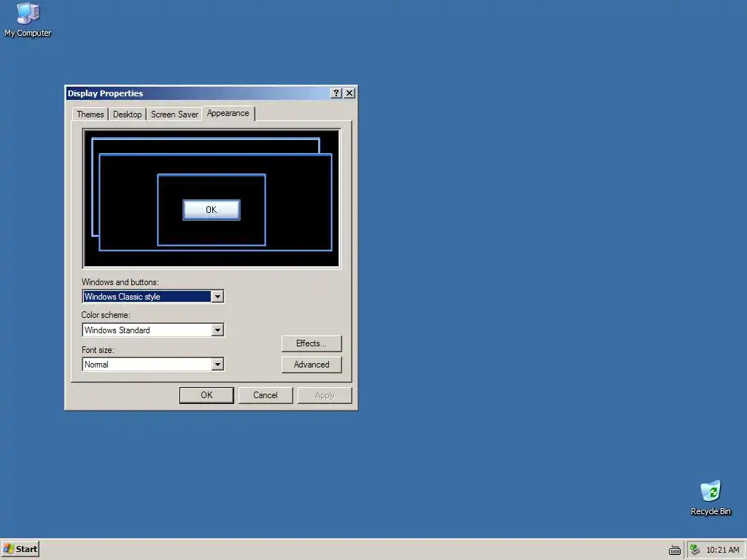Switch to the Desktop tab
Viewport: 747px width, 560px height.
coord(127,114)
